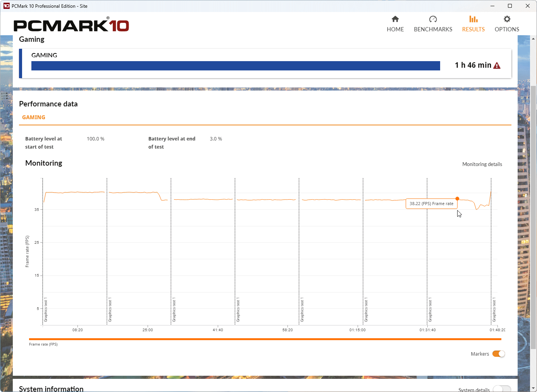This screenshot has width=537, height=392.
Task: Click the 01:15:00 time axis label
Action: [x=357, y=330]
